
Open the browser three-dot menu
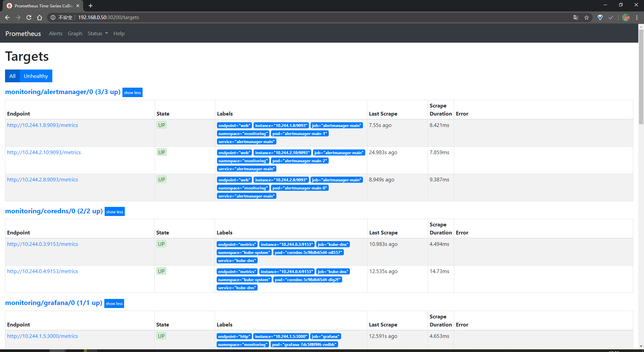637,17
